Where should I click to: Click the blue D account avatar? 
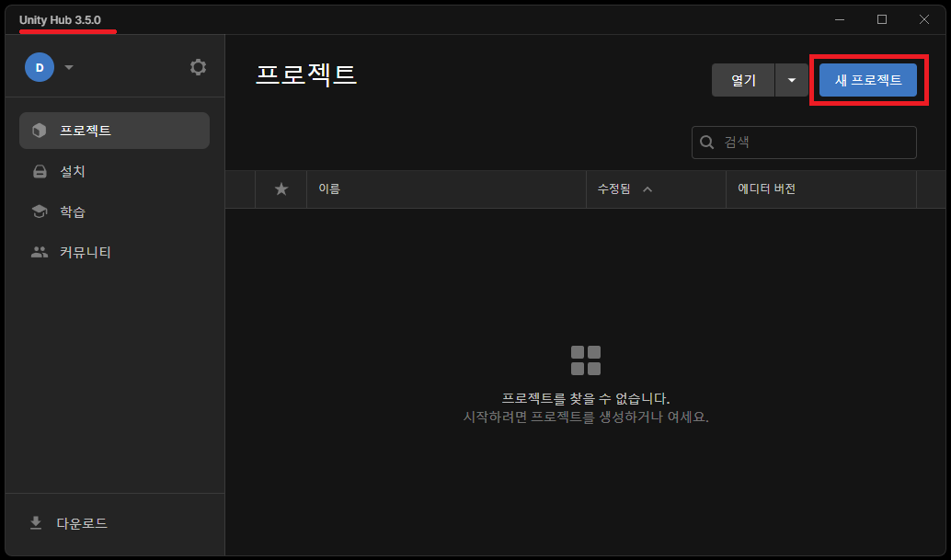[40, 67]
